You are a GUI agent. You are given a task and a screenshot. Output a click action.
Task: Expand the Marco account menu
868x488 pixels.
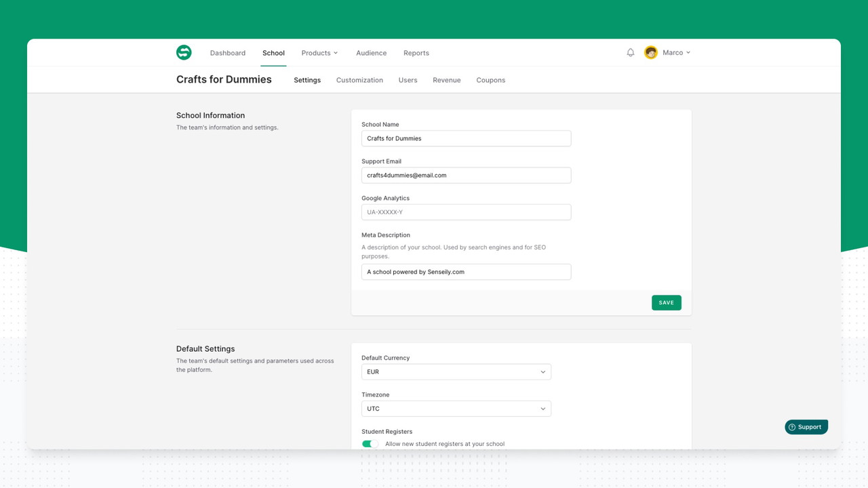(676, 52)
